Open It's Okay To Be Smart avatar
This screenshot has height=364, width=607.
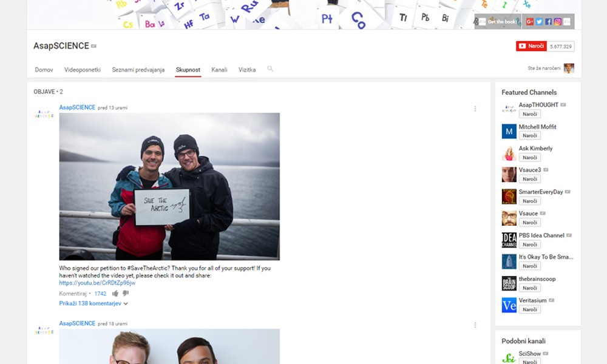[509, 261]
